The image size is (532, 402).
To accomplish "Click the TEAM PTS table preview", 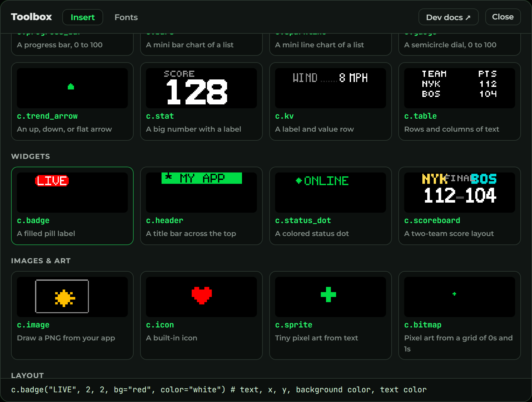I will (x=460, y=88).
